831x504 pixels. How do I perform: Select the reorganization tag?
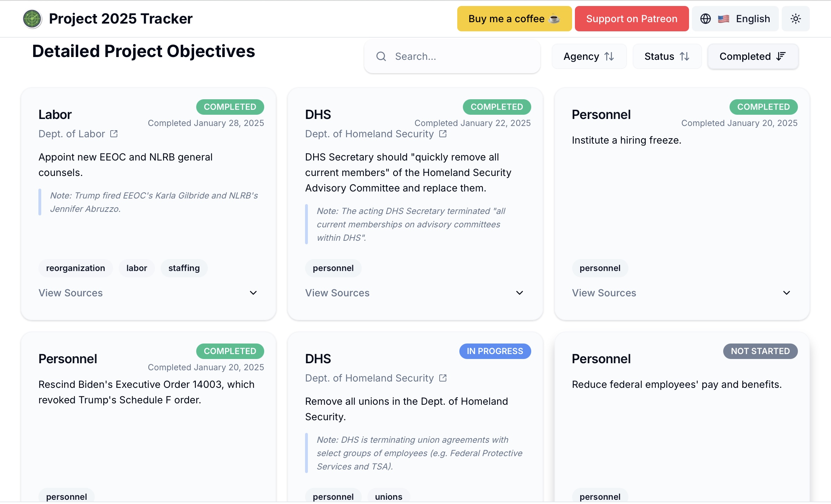(x=75, y=268)
